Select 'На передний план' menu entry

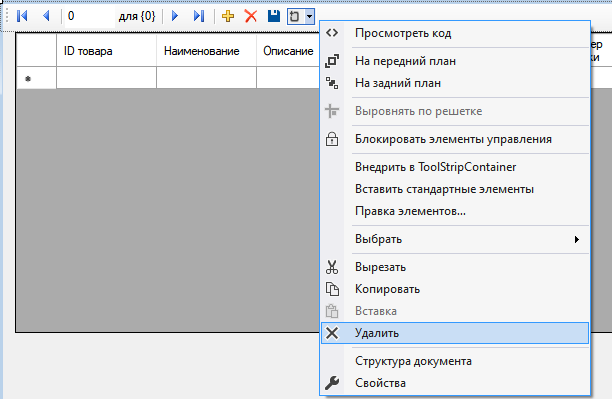(x=455, y=61)
